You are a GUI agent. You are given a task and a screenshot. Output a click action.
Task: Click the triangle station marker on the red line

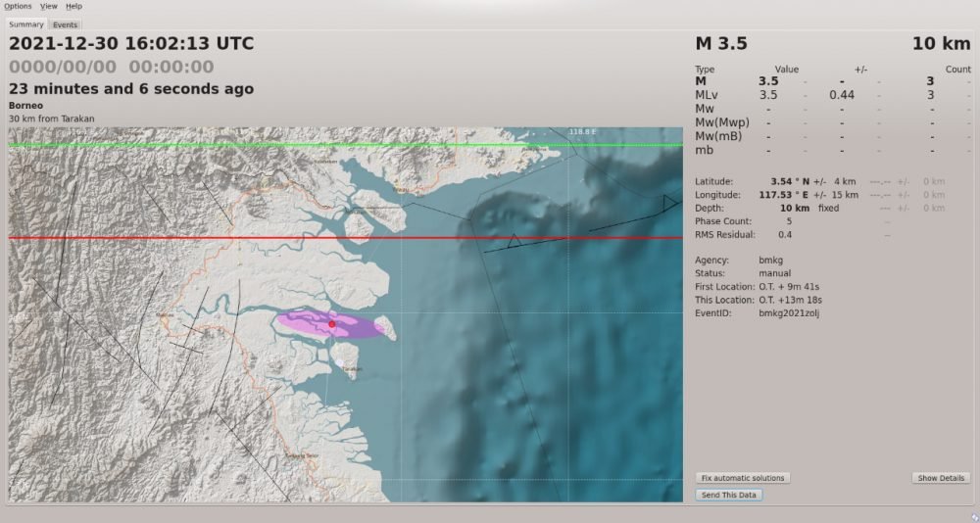[513, 240]
